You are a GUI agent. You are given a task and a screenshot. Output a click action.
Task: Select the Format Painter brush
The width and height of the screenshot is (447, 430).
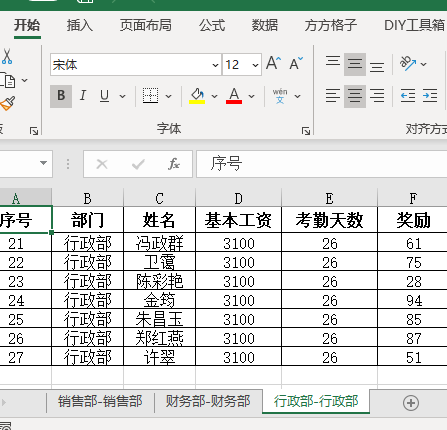tap(8, 103)
